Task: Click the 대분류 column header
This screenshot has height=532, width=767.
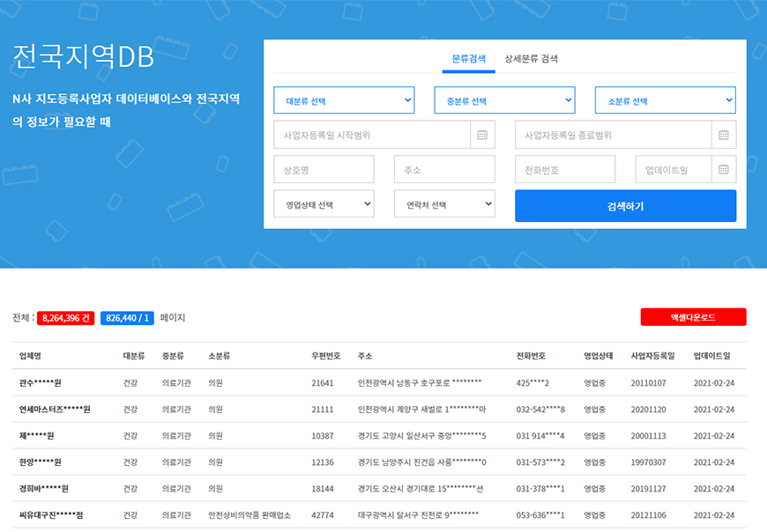Action: click(134, 356)
